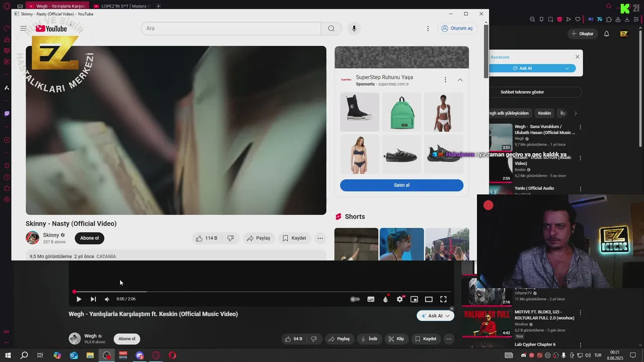Image resolution: width=644 pixels, height=362 pixels.
Task: Select the 'Keskin' filter chip
Action: coord(544,113)
